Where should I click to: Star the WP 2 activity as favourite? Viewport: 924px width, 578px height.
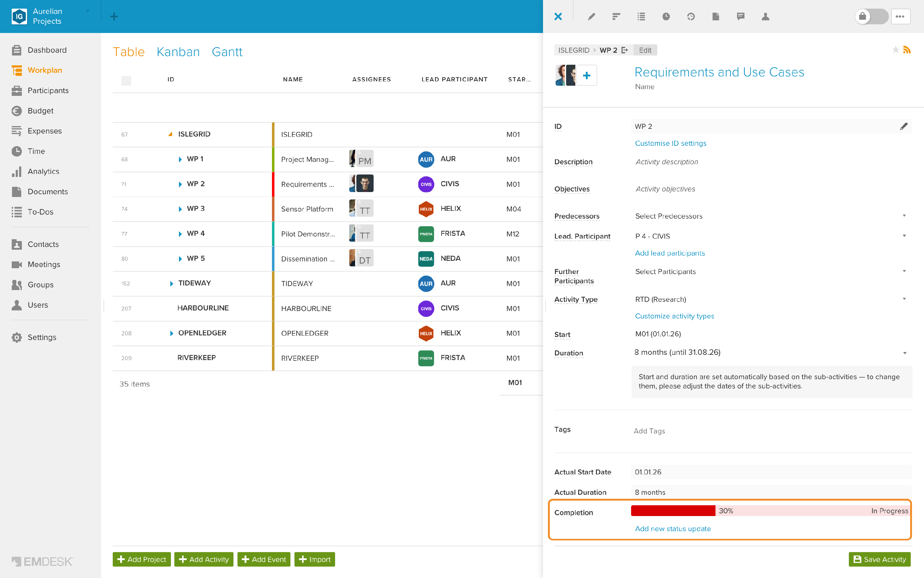click(x=895, y=50)
